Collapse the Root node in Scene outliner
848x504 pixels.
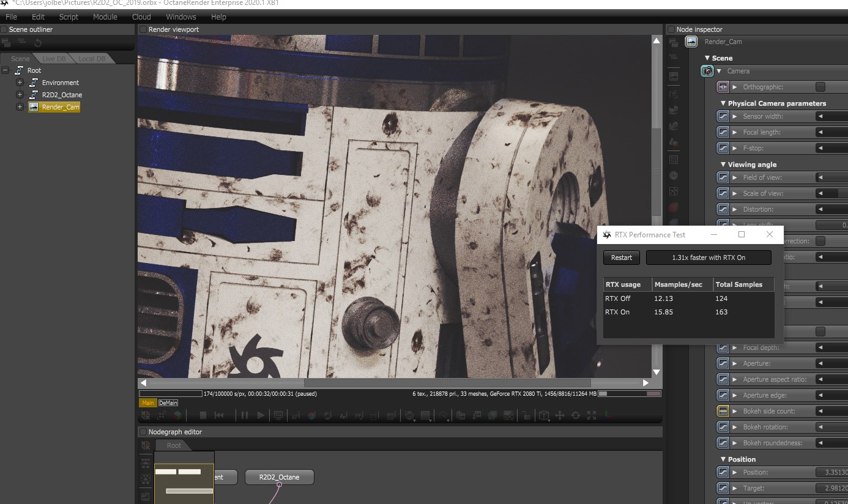6,70
